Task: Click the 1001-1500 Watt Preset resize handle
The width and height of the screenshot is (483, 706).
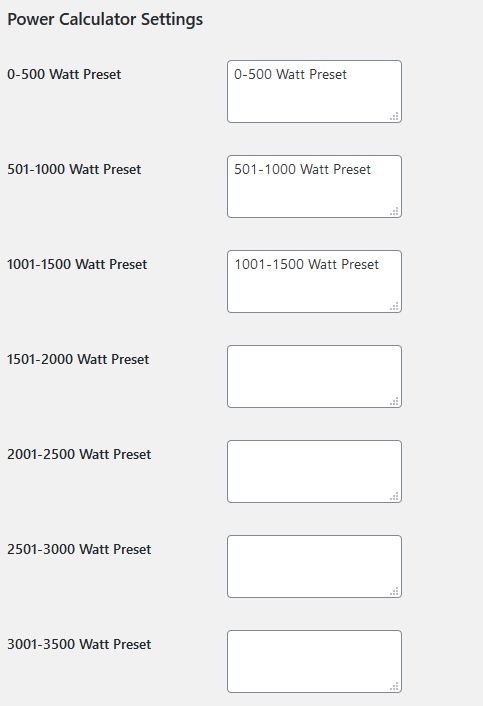Action: (x=394, y=306)
